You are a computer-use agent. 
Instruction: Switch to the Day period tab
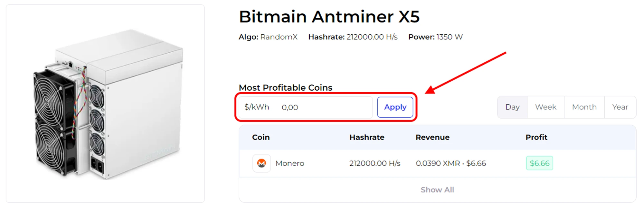(512, 107)
